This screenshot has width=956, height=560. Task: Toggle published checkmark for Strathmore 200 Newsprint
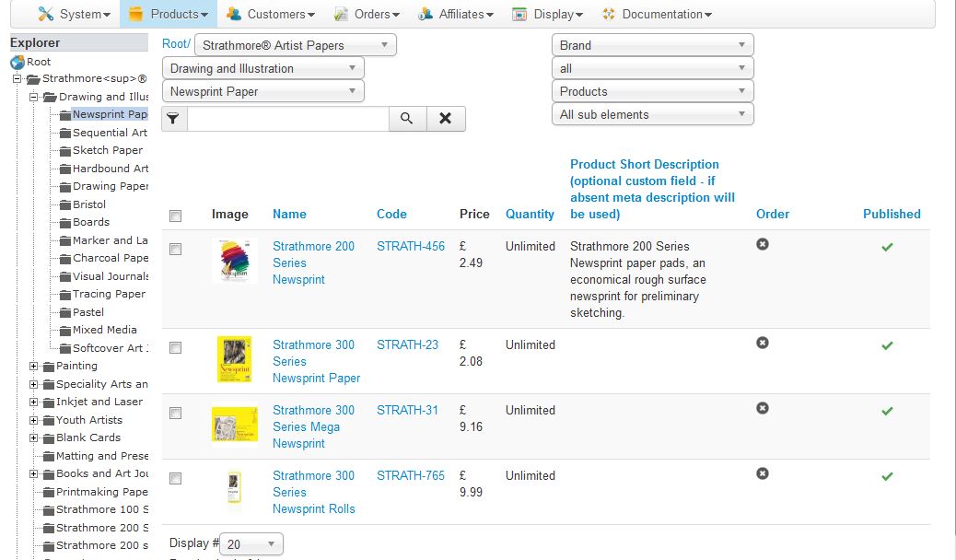887,247
